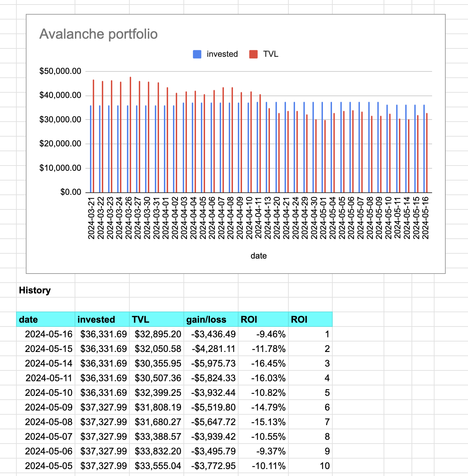Click the 'date' horizontal axis title
This screenshot has width=468, height=476.
pyautogui.click(x=258, y=256)
